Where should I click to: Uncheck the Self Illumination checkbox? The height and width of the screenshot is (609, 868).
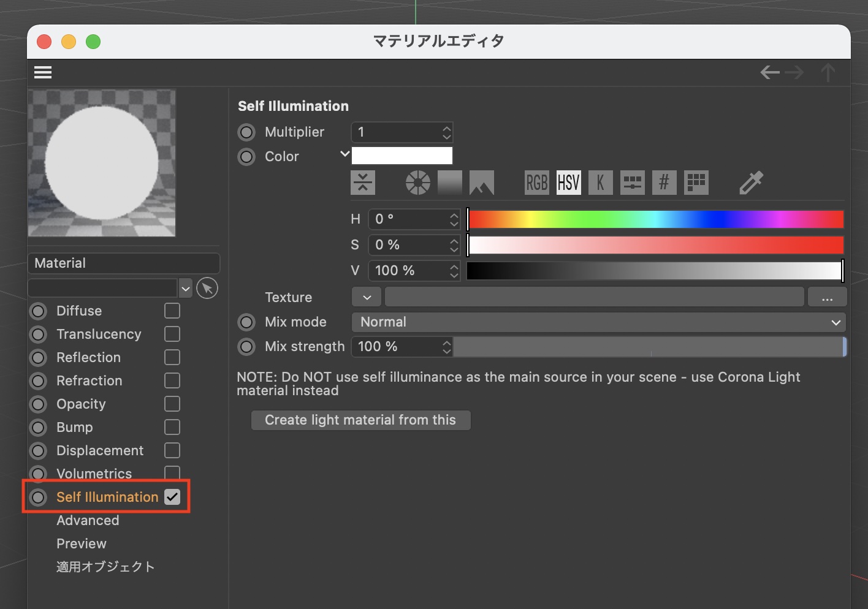click(172, 497)
